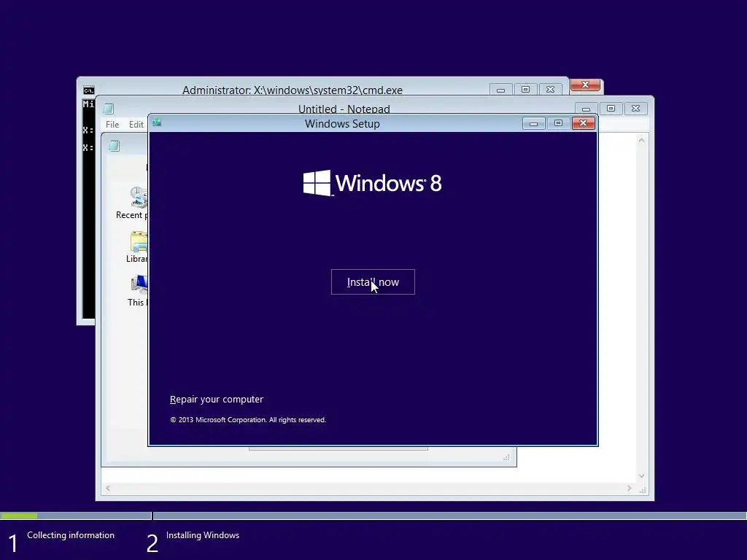Click the Notepad file dialog title icon
Viewport: 747px width, 560px height.
114,146
